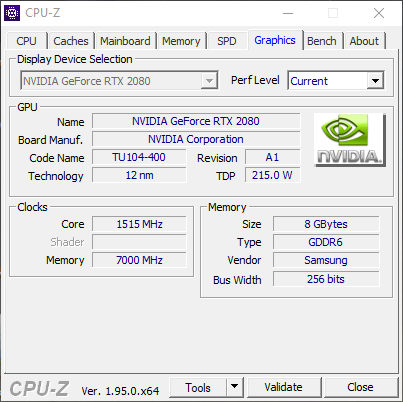Viewport: 403px width, 402px height.
Task: Open the Bench tab
Action: [x=322, y=41]
